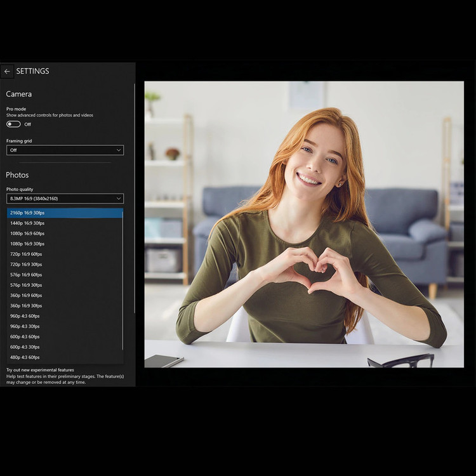Choose 360p 16:9 30fps resolution

click(65, 305)
